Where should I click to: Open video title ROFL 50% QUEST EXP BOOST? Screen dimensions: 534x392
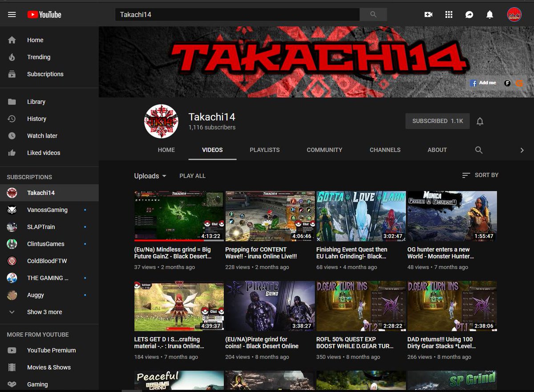coord(355,343)
